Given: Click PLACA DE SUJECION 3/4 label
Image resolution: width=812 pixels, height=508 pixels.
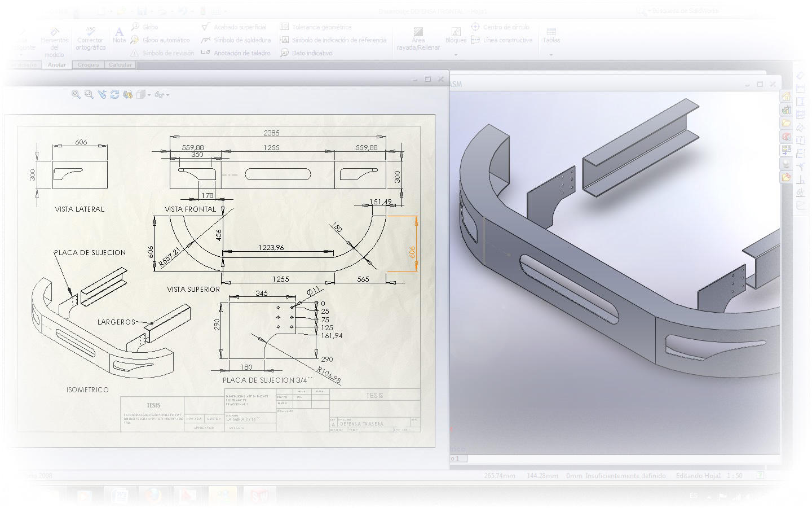Looking at the screenshot, I should click(268, 380).
